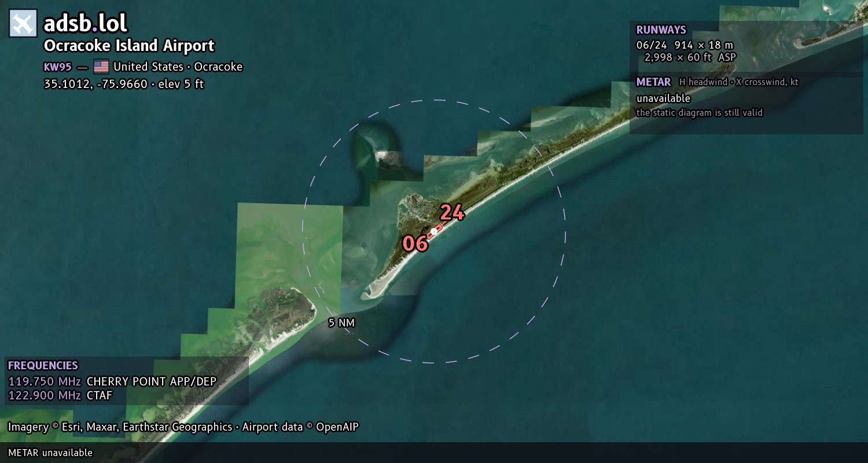Click the FREQUENCIES panel heading
This screenshot has width=868, height=463.
(x=43, y=366)
